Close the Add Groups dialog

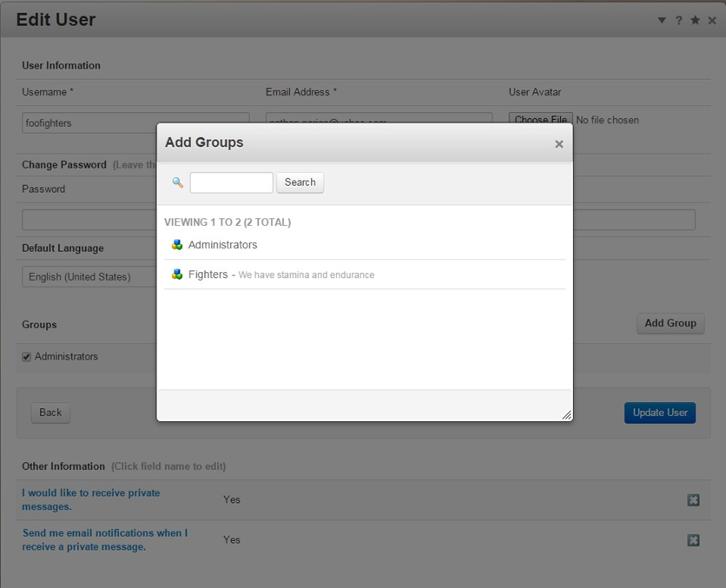click(x=559, y=144)
